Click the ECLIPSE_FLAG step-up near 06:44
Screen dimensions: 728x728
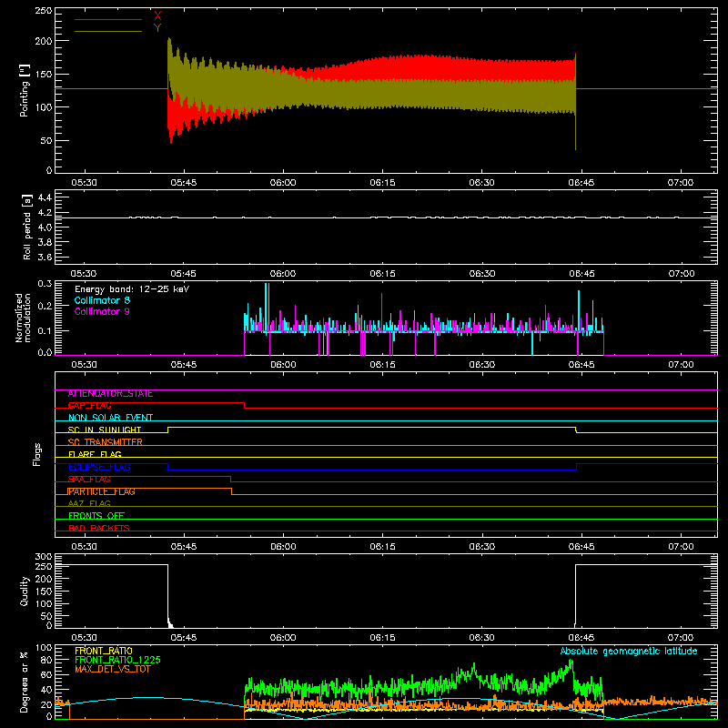(576, 467)
